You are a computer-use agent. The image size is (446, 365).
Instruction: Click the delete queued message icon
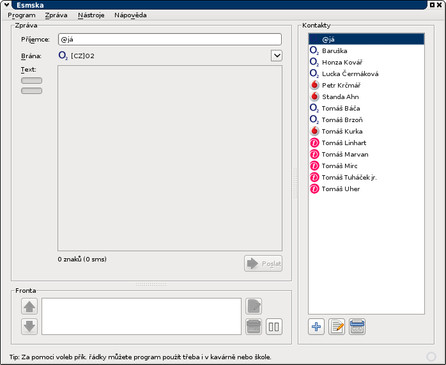(254, 326)
